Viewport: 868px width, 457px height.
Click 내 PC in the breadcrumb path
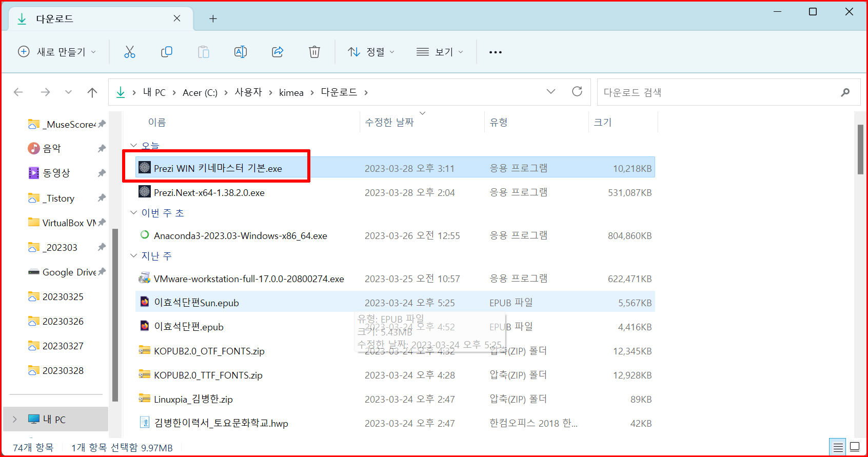[154, 92]
